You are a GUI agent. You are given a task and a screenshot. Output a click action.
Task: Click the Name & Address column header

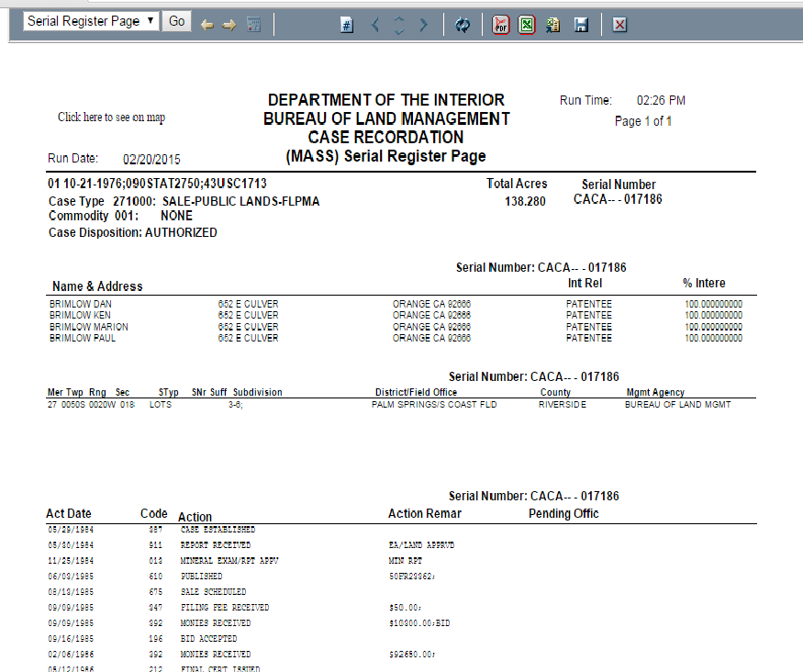[x=97, y=286]
